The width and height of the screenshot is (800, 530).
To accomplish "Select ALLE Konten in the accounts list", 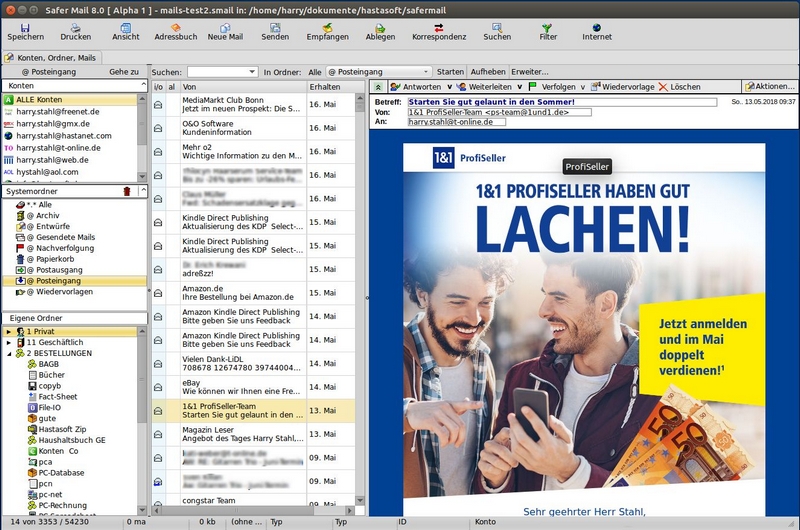I will 70,99.
